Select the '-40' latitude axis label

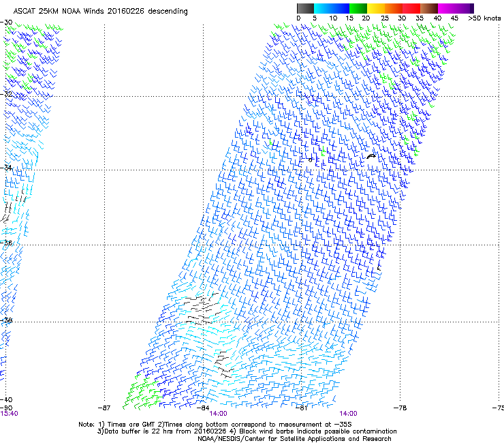(6, 399)
